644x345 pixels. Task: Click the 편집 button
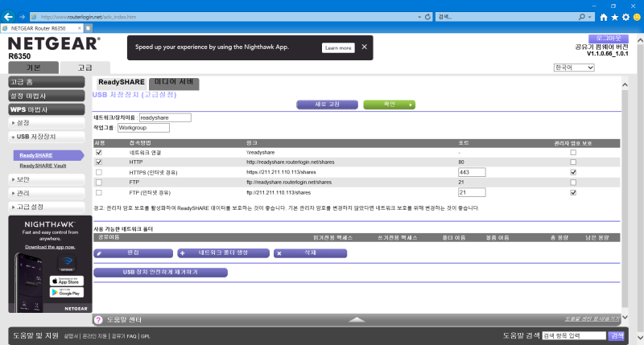tap(133, 253)
